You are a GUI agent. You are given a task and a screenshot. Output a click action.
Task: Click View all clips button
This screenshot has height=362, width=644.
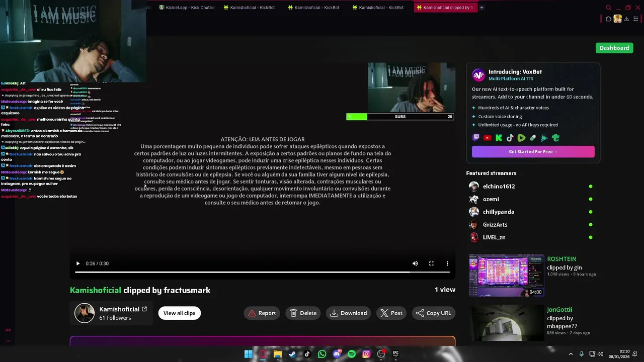click(x=179, y=313)
